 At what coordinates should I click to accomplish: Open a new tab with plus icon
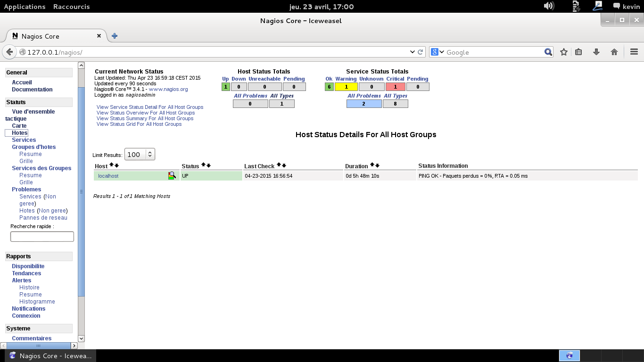tap(115, 36)
